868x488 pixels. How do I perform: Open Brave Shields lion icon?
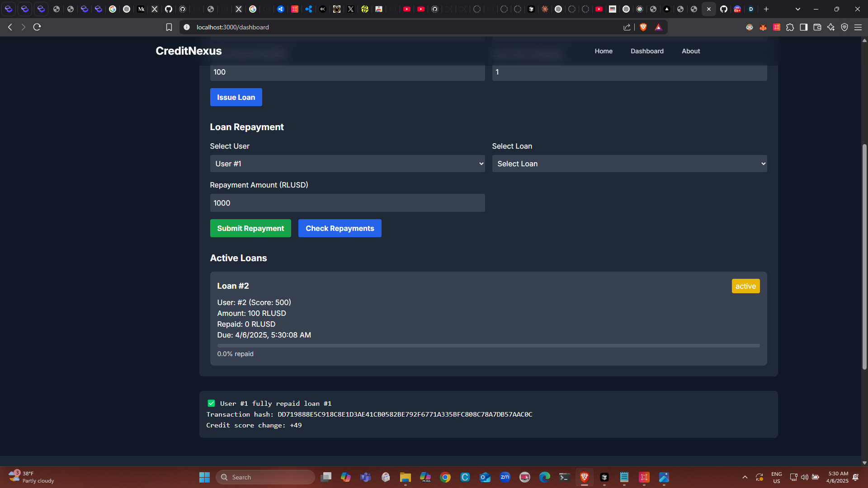[643, 27]
